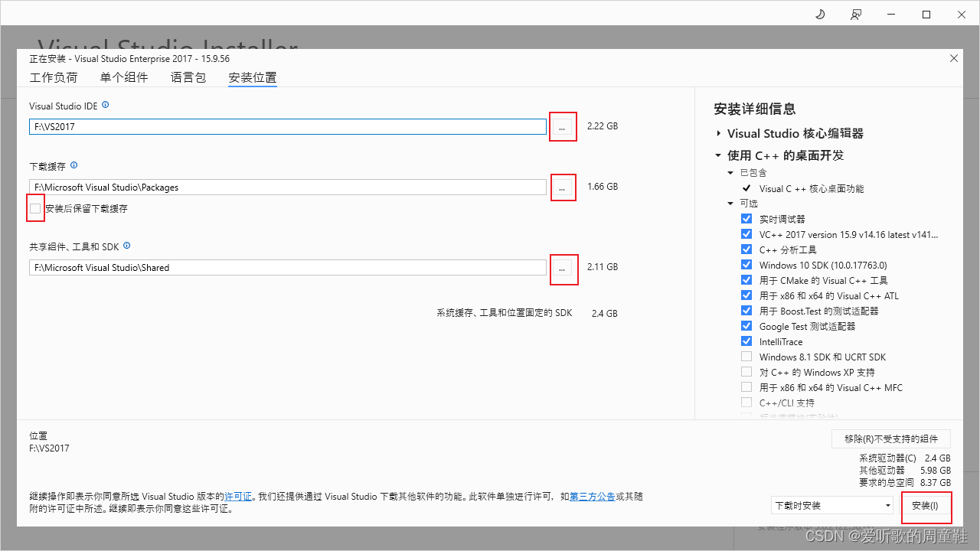
Task: Click the 安装(I) button
Action: 926,506
